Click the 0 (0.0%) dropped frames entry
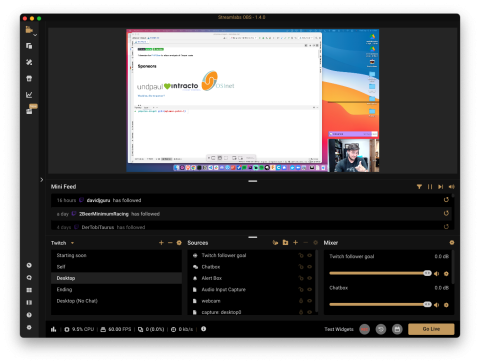The height and width of the screenshot is (364, 480). [151, 329]
